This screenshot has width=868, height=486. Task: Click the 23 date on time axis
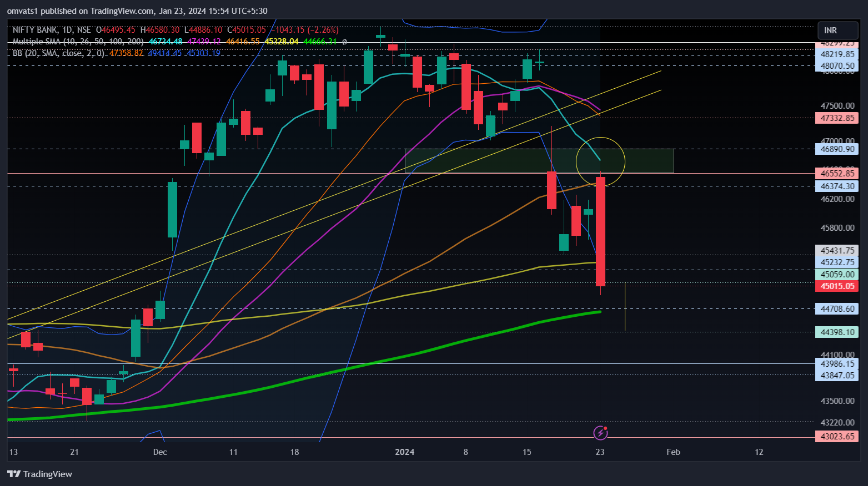[x=600, y=452]
